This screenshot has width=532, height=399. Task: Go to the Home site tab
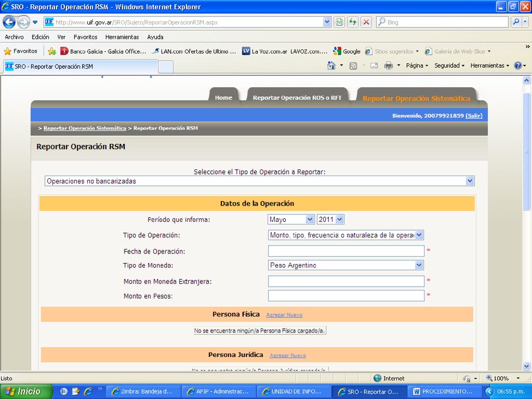point(223,97)
